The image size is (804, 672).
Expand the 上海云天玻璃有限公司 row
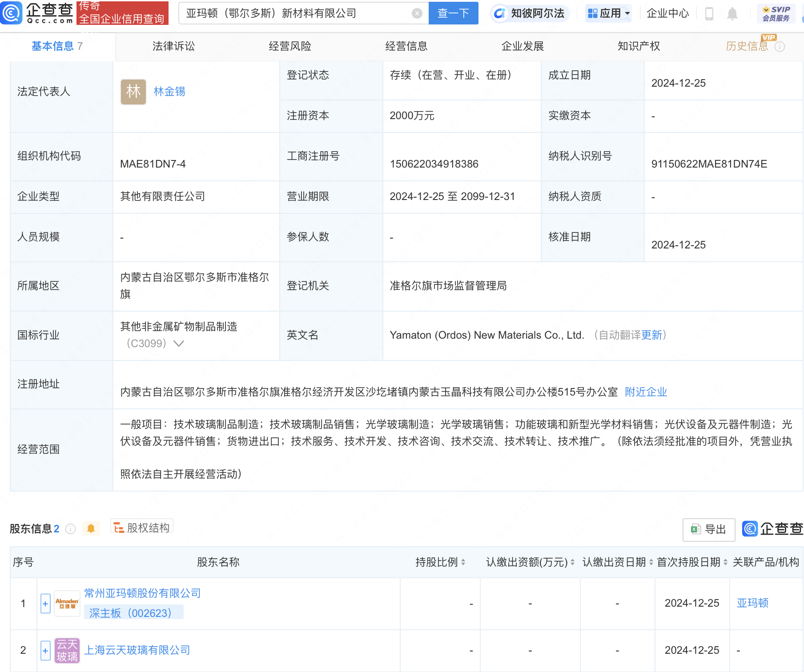pyautogui.click(x=45, y=651)
